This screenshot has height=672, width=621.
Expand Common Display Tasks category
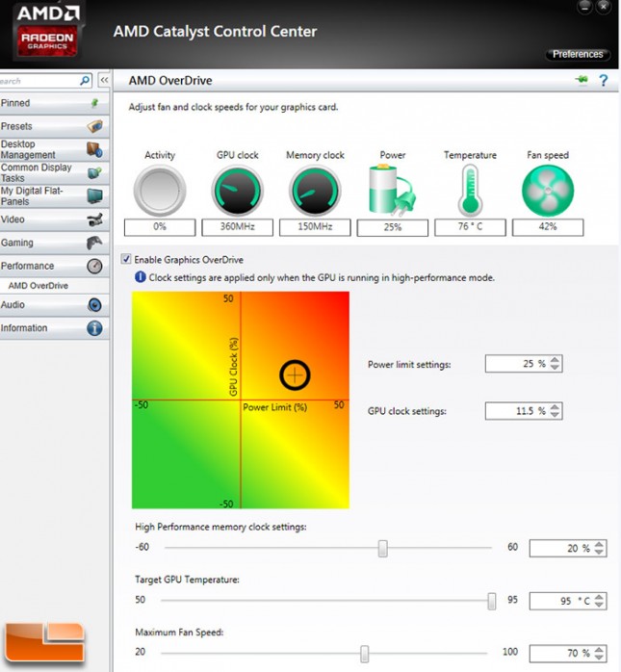[55, 172]
